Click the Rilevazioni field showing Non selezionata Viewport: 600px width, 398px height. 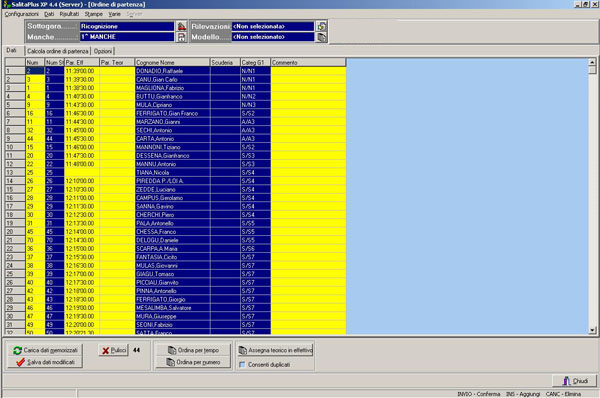pos(273,26)
